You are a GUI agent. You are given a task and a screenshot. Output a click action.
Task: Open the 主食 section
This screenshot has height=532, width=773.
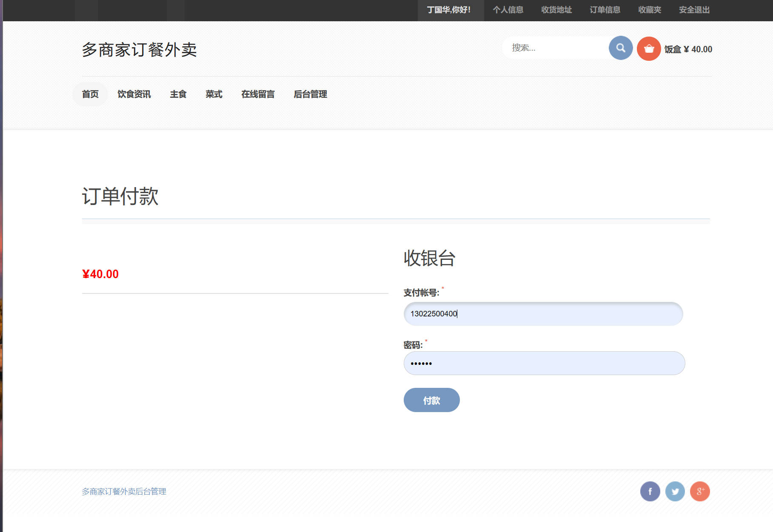[x=179, y=94]
